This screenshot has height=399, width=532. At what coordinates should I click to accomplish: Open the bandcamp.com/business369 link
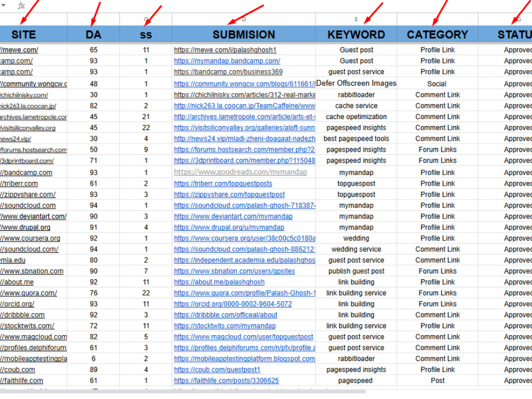228,72
